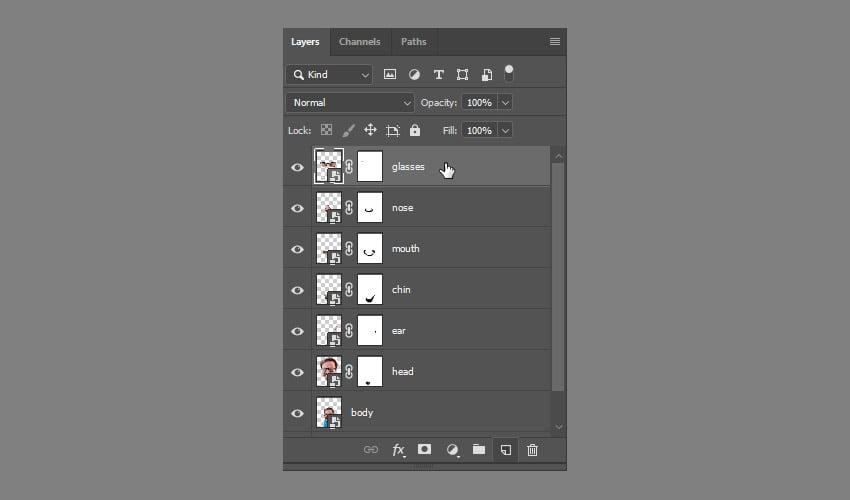Select the glasses layer mask thumbnail
Screen dimensions: 850x500
coord(370,166)
